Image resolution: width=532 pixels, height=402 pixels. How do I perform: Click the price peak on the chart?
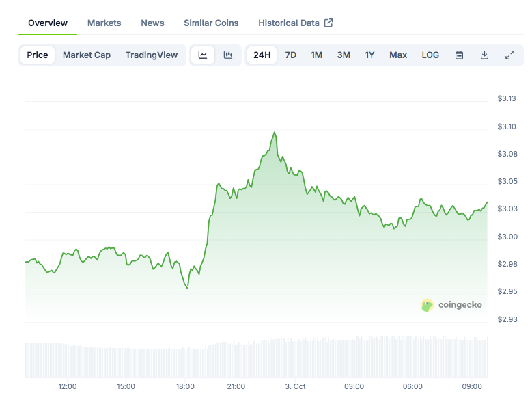(x=275, y=133)
